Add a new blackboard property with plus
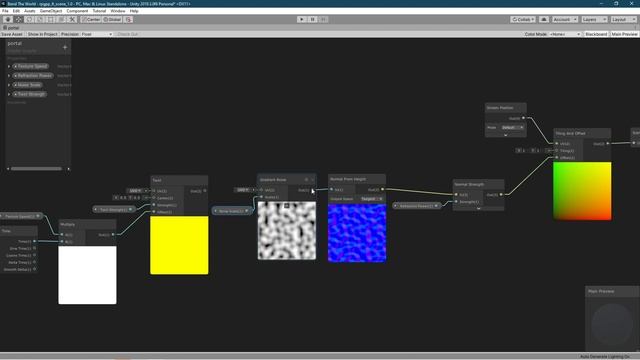The image size is (640, 360). [65, 47]
